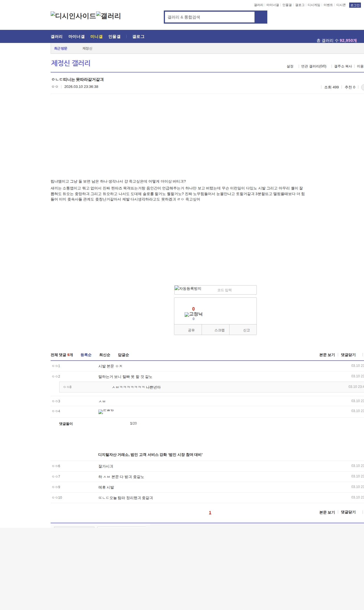Collapse comments with top 댓글닫기
This screenshot has height=610, width=364.
pos(348,355)
